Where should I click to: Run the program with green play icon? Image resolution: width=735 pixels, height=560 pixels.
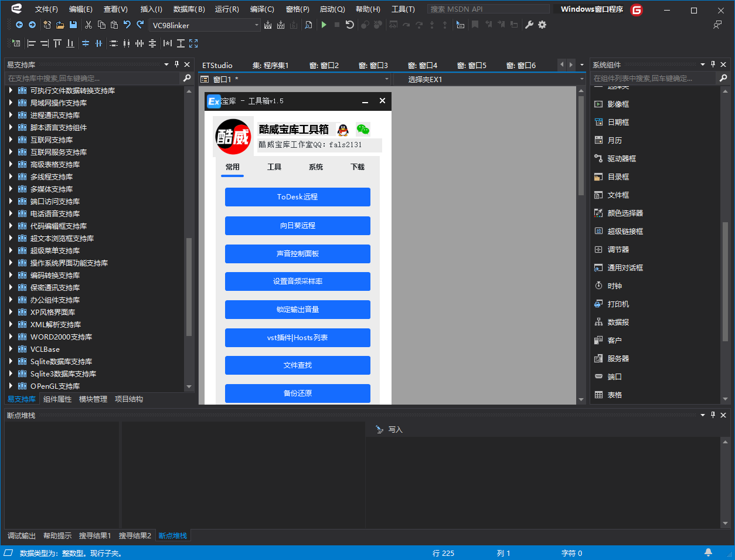[324, 25]
